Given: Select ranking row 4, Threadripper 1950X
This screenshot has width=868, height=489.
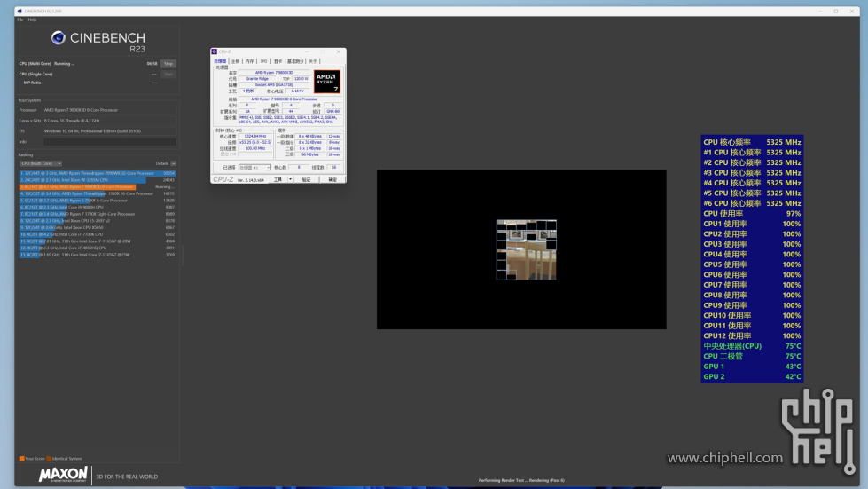Looking at the screenshot, I should (98, 193).
